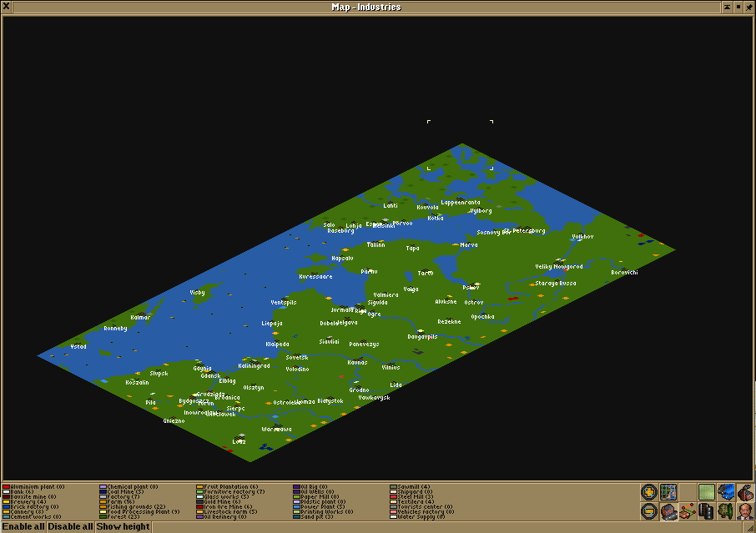756x533 pixels.
Task: Click Daugavpils town label on map
Action: click(x=422, y=337)
